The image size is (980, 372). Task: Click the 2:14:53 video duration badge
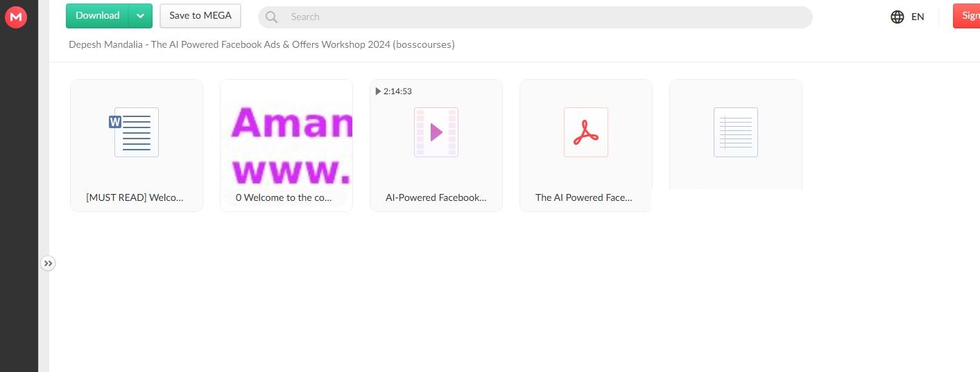(x=394, y=91)
